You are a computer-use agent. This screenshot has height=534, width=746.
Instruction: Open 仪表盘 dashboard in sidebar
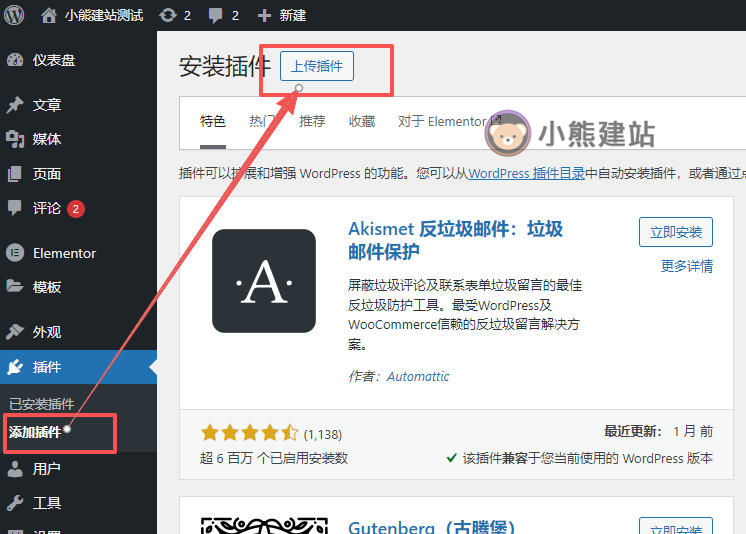point(54,60)
